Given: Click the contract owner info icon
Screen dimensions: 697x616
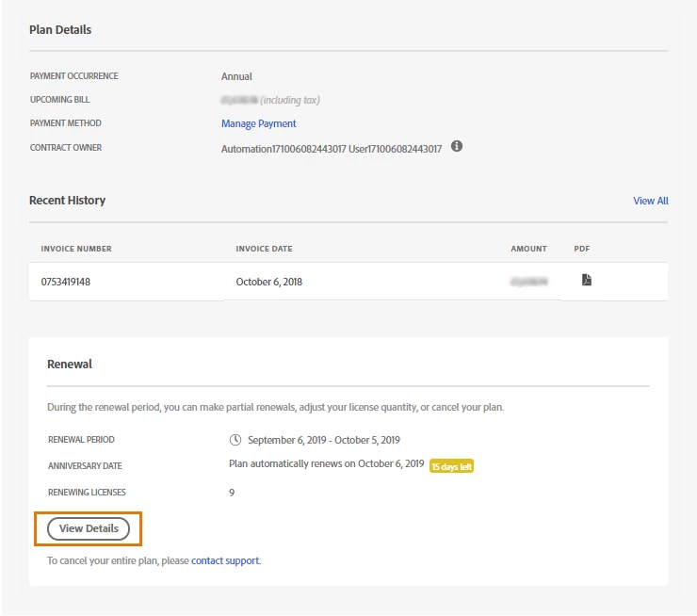Looking at the screenshot, I should 457,147.
